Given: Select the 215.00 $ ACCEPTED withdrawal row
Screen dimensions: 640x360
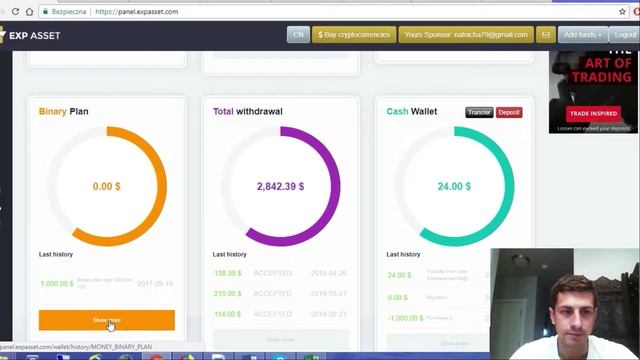Looking at the screenshot, I should pyautogui.click(x=280, y=293).
